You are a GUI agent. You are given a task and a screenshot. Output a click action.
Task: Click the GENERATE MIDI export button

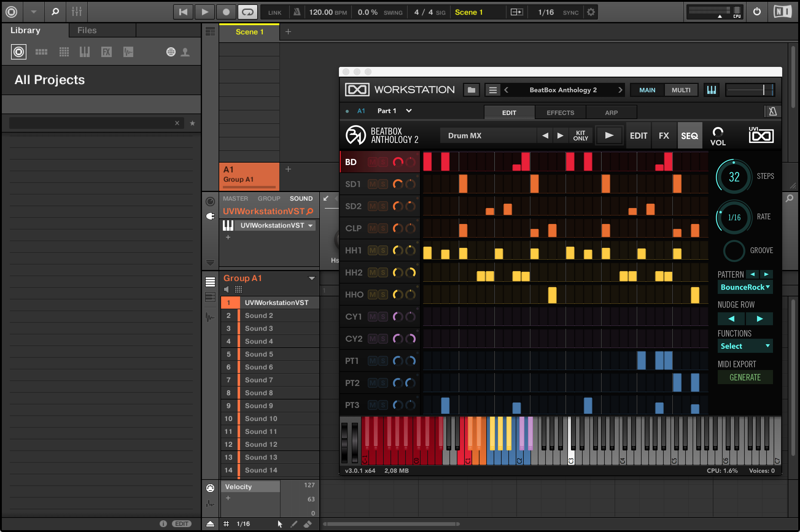click(x=745, y=377)
